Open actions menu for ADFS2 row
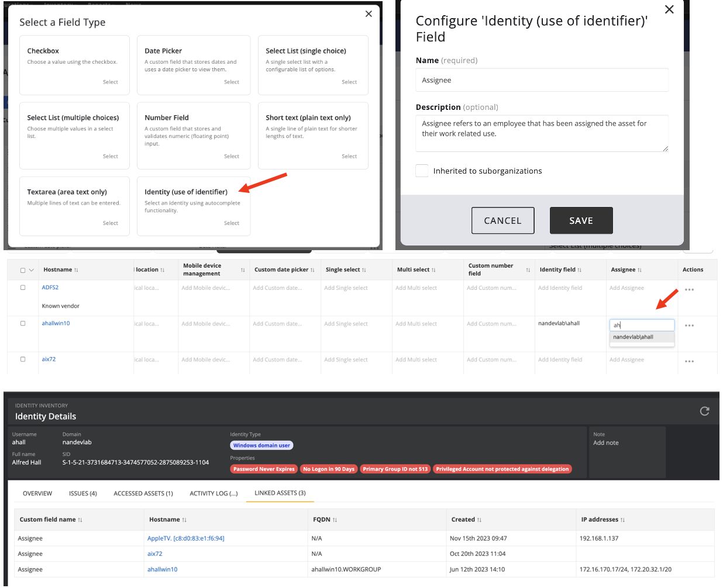Viewport: 723px width, 588px height. tap(689, 290)
